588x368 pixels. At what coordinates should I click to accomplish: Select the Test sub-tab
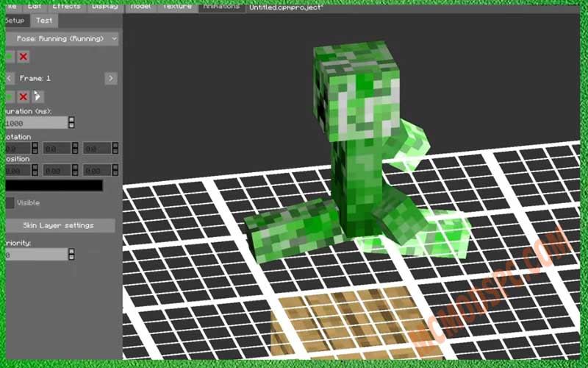tap(44, 21)
